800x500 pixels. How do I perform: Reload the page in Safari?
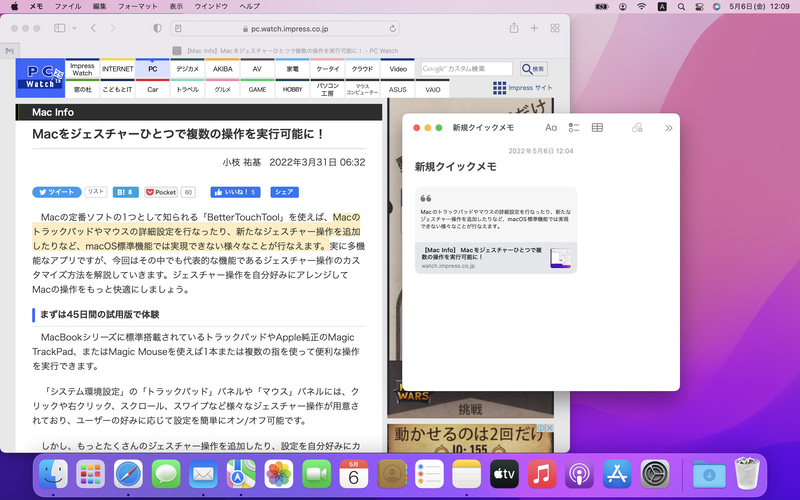tap(392, 29)
